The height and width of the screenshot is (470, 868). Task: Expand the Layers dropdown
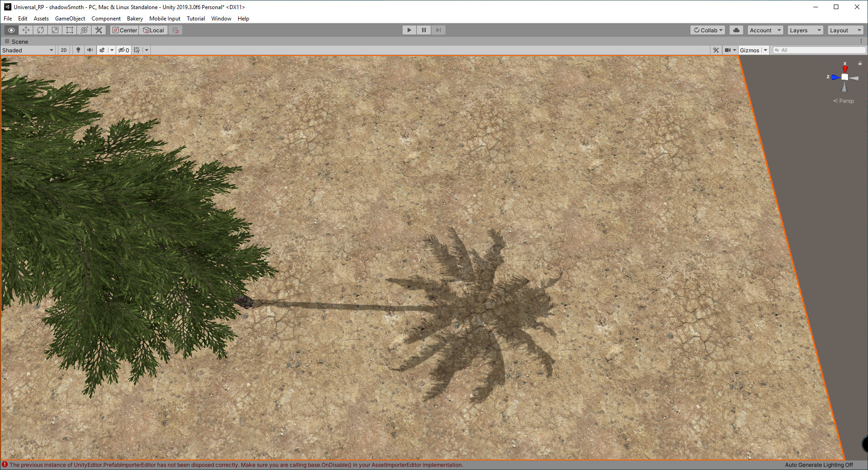click(805, 30)
